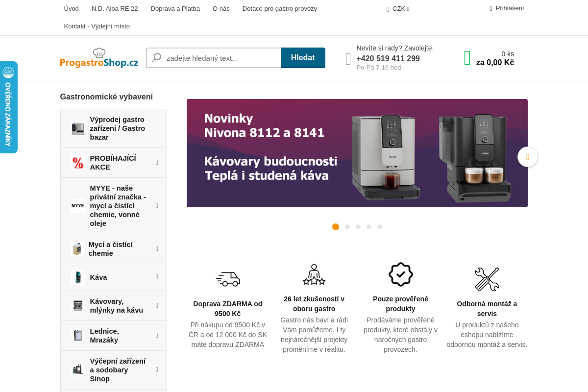Image resolution: width=588 pixels, height=392 pixels.
Task: Click the search magnifier icon
Action: (157, 58)
